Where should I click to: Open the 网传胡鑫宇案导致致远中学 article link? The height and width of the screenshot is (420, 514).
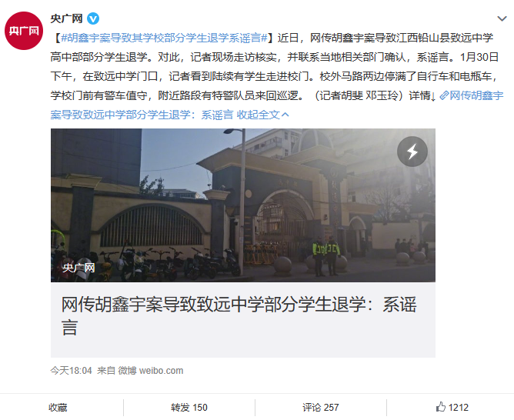277,105
